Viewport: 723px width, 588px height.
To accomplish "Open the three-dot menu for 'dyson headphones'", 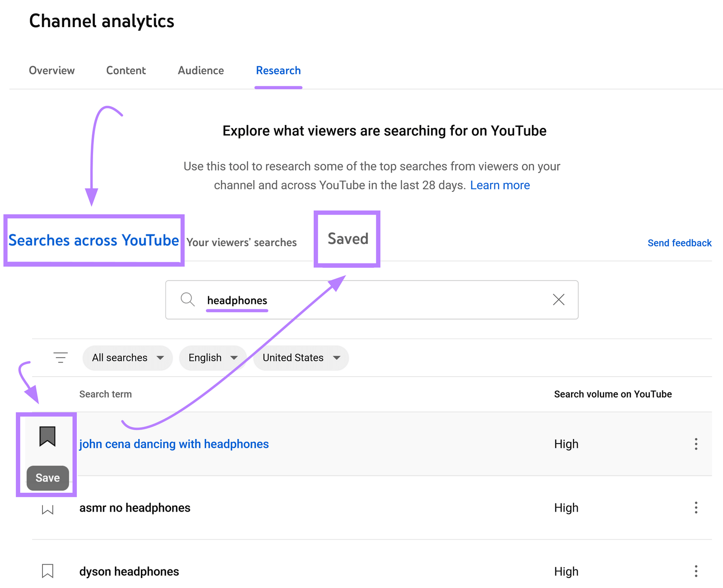I will (x=696, y=571).
